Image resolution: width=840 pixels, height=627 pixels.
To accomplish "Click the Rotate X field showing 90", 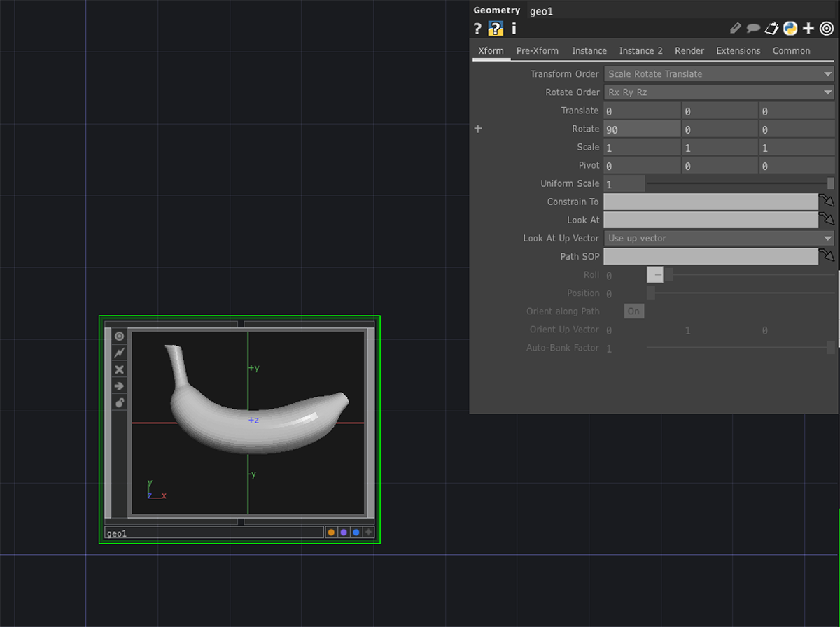I will click(x=642, y=129).
